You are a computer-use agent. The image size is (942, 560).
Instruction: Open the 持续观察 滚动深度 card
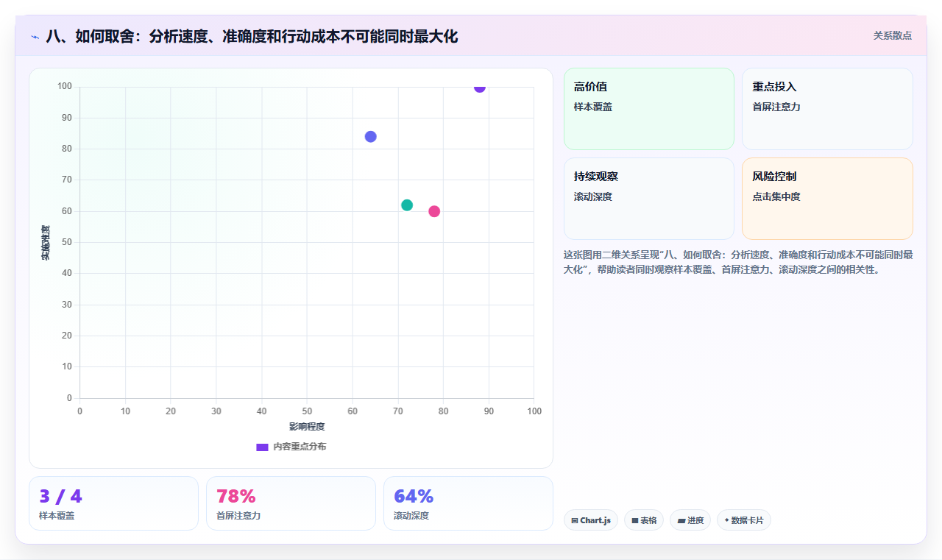649,199
